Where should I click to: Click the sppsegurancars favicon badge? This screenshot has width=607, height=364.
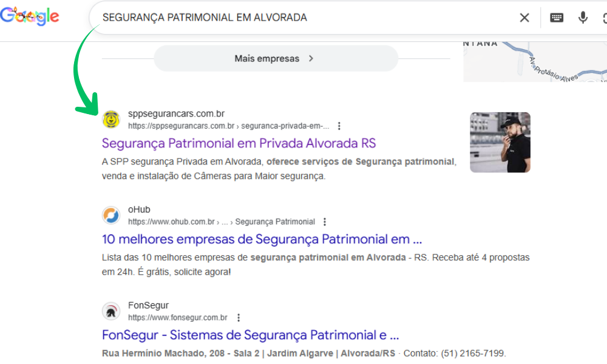[111, 119]
